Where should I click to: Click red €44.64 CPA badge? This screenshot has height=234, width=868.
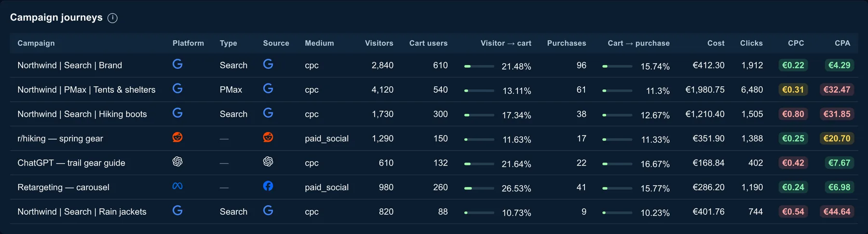pyautogui.click(x=837, y=211)
